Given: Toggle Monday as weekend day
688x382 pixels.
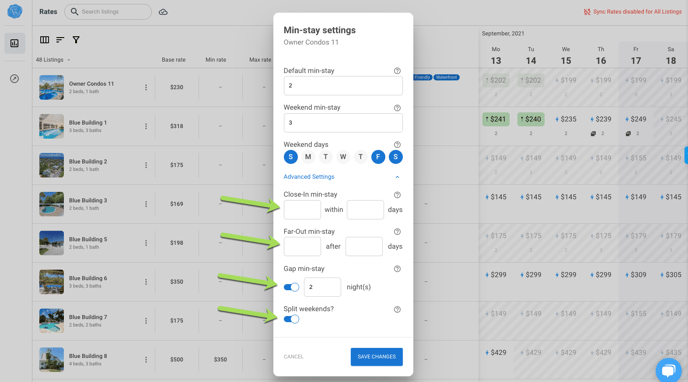Looking at the screenshot, I should [308, 157].
